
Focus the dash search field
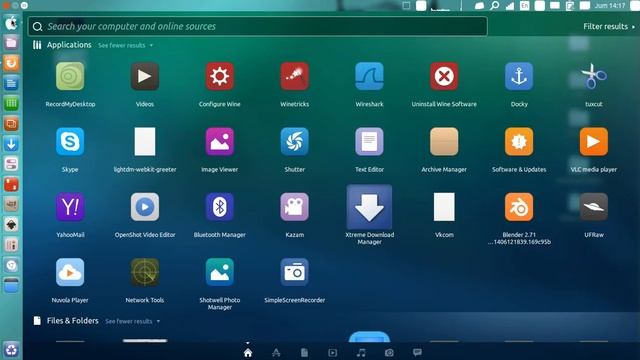tap(258, 27)
